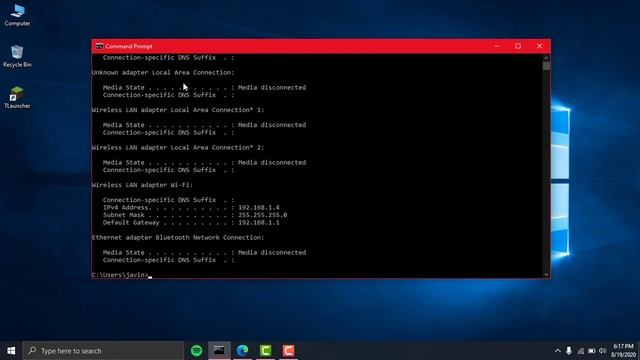Close the Command Prompt window
This screenshot has height=360, width=640.
click(x=540, y=46)
